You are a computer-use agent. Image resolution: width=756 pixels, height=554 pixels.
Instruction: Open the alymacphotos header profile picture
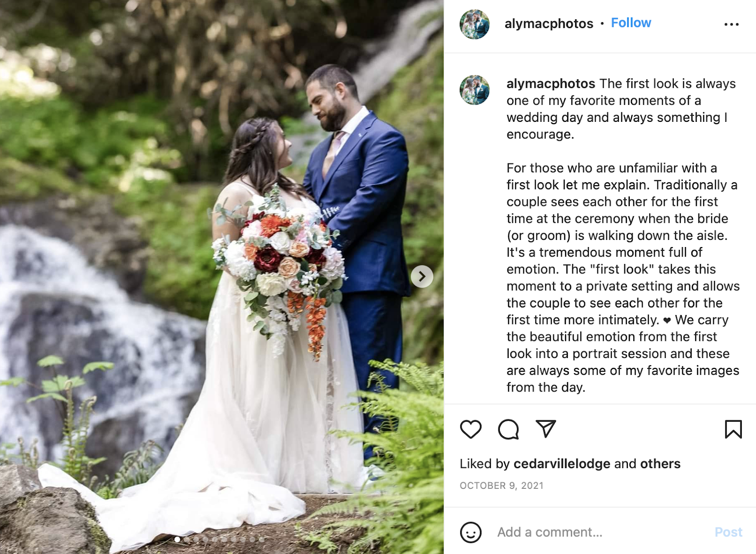(474, 24)
